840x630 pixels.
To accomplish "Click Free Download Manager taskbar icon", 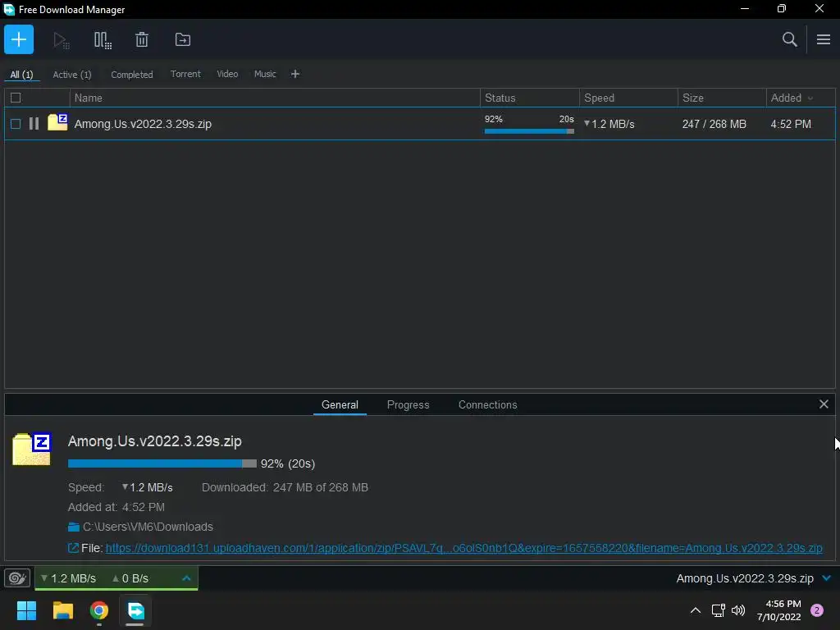I will click(x=135, y=610).
